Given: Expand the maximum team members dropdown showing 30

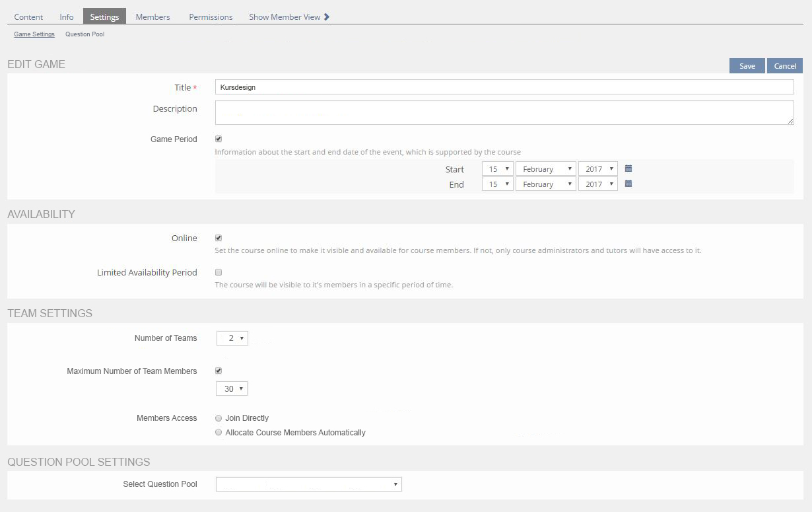Looking at the screenshot, I should pos(232,389).
